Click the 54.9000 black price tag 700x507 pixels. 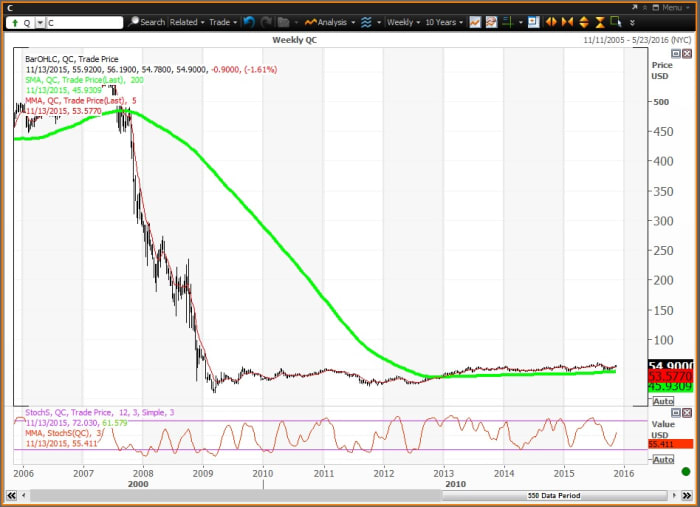coord(671,365)
